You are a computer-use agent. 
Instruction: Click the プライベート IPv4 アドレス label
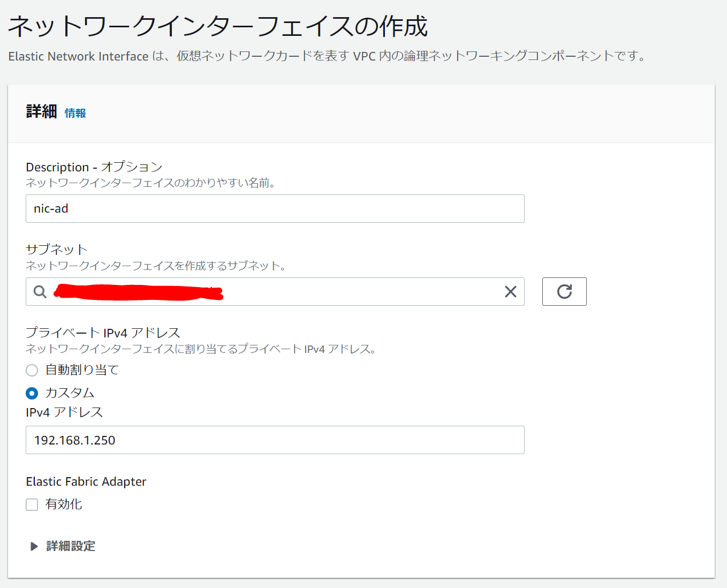click(103, 333)
